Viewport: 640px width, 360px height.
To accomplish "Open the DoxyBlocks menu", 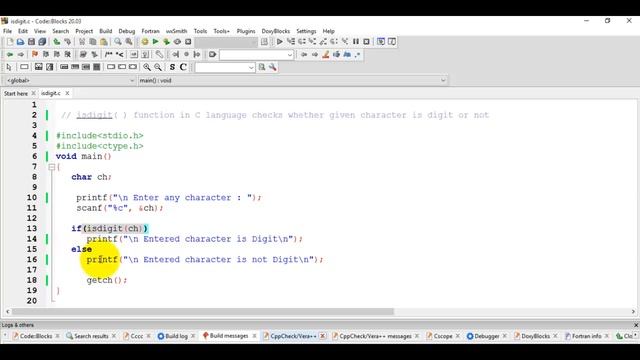I will tap(276, 31).
